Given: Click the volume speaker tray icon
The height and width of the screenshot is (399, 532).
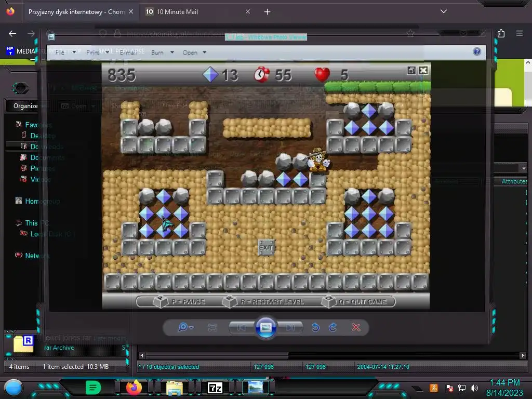Looking at the screenshot, I should [474, 388].
